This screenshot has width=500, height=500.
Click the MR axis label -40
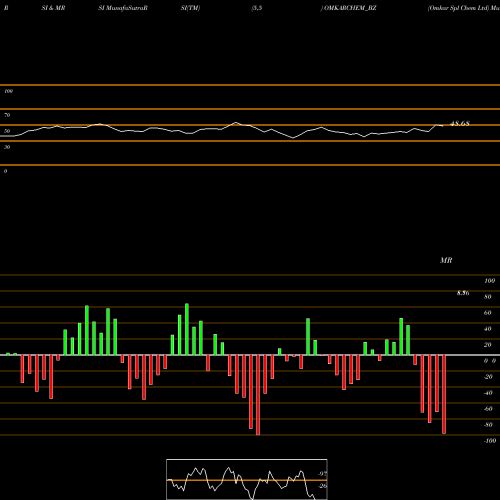pos(488,393)
